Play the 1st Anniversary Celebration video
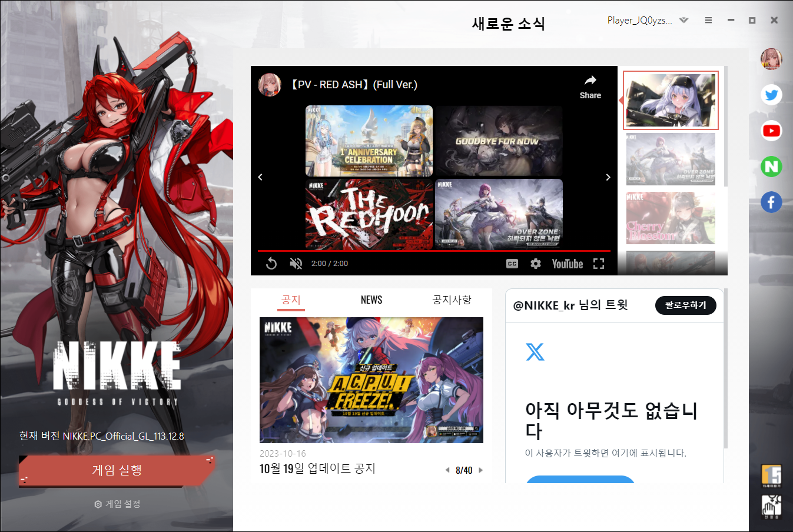 click(369, 141)
